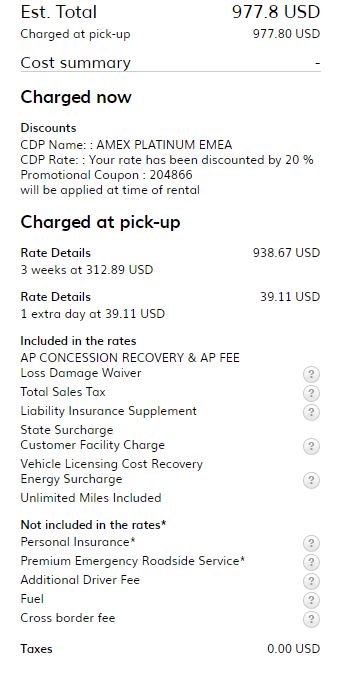Click the Cost summary heading
Screen dimensions: 363x673
click(x=76, y=63)
